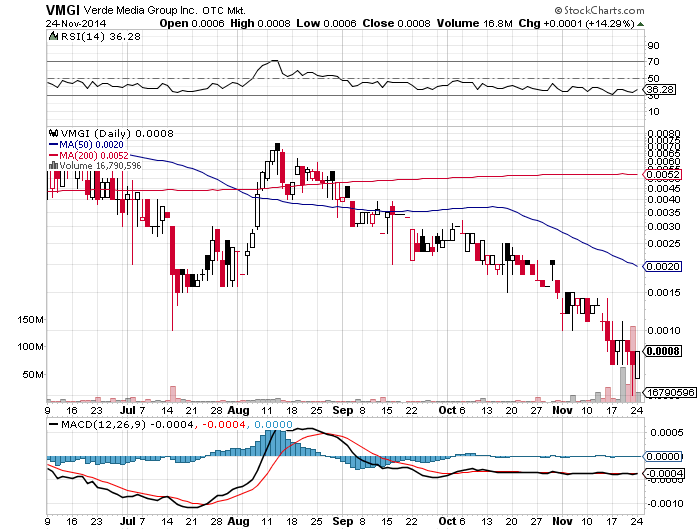700x530 pixels.
Task: Click the 50M volume axis label
Action: [x=33, y=374]
